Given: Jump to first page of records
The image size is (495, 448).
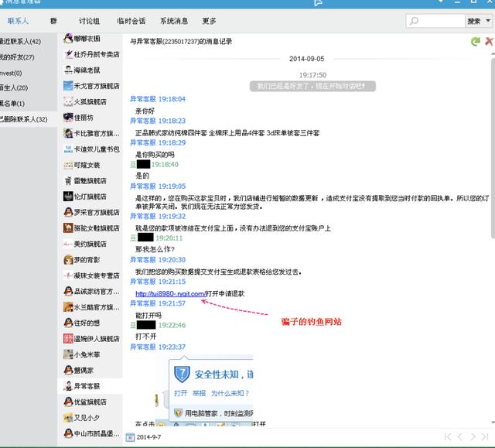Looking at the screenshot, I should coord(448,436).
